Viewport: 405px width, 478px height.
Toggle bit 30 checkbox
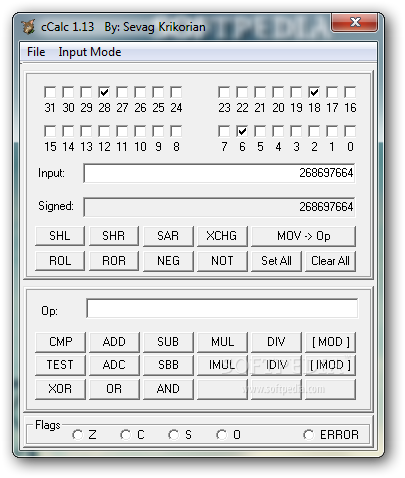pyautogui.click(x=68, y=92)
